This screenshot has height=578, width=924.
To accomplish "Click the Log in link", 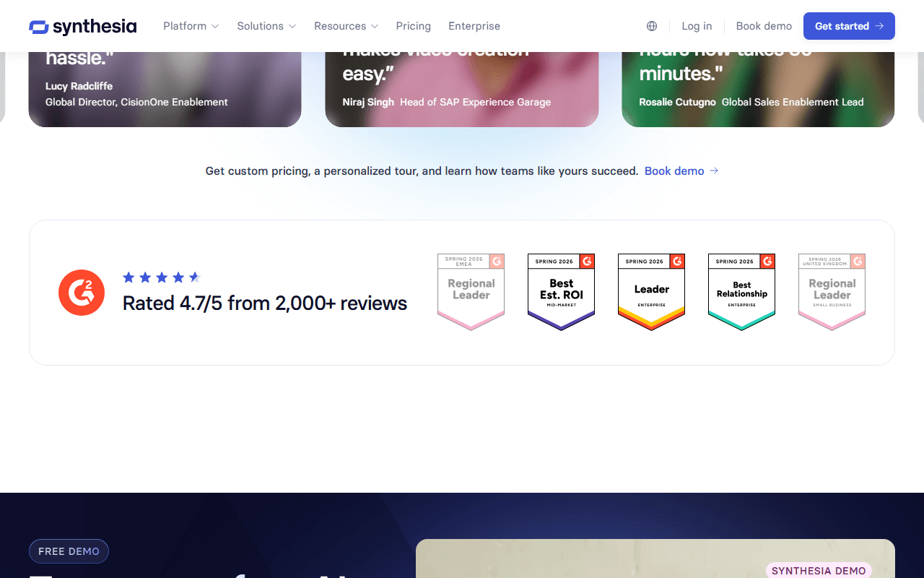I will (697, 26).
